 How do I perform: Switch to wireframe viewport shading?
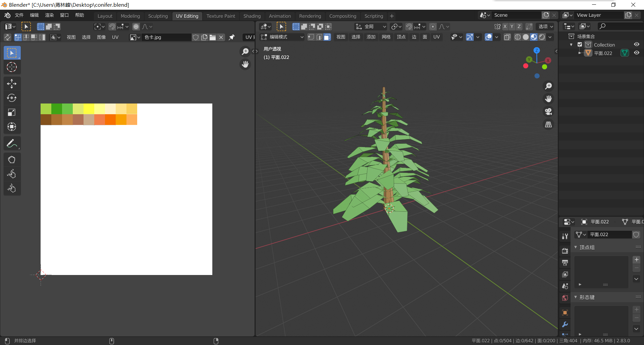pos(518,37)
